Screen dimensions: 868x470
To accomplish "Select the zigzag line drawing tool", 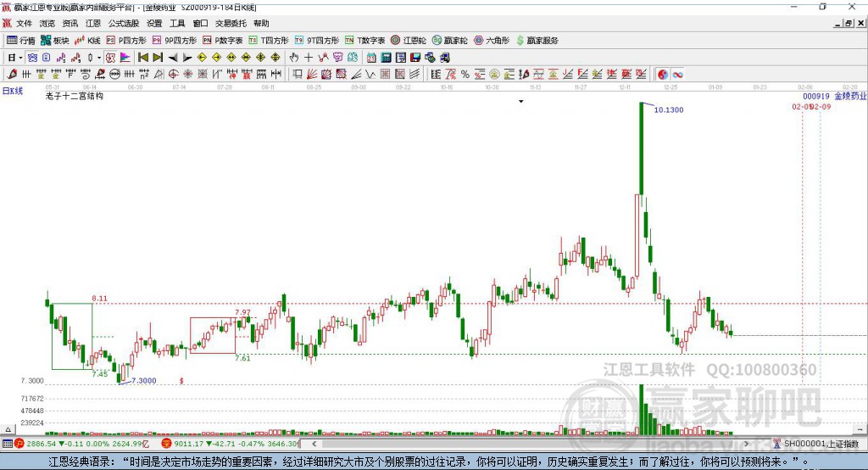I will (370, 75).
